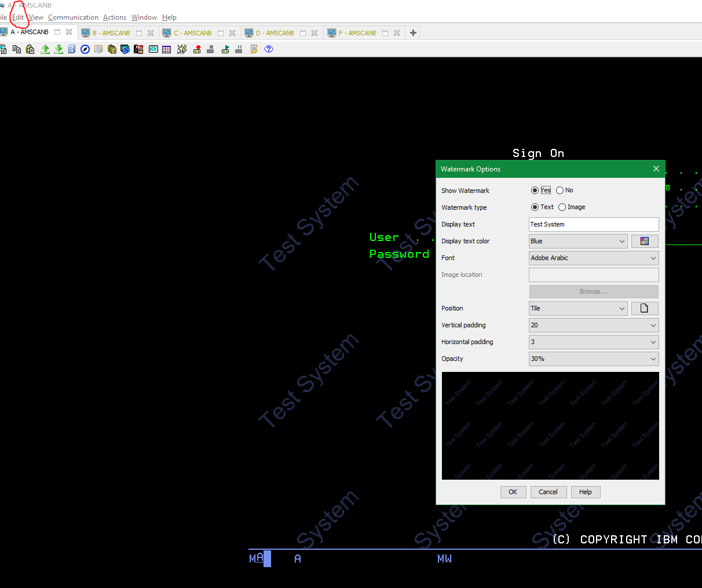The image size is (702, 588).
Task: Click the screen display icon beside the SQL icon
Action: pos(153,49)
